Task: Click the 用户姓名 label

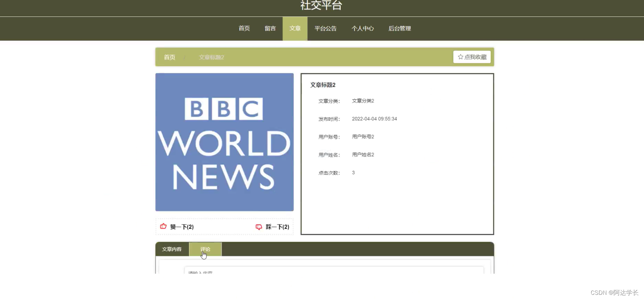Action: [x=329, y=155]
